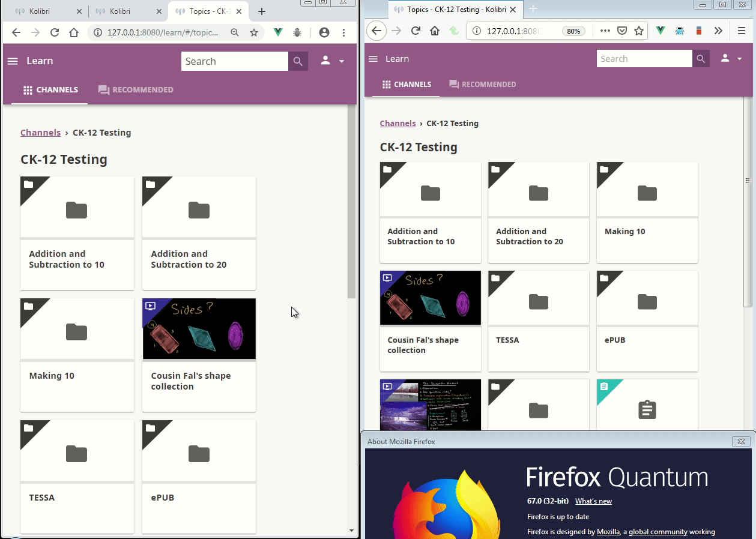Click the What's new link in About Firefox
This screenshot has height=539, width=756.
593,501
